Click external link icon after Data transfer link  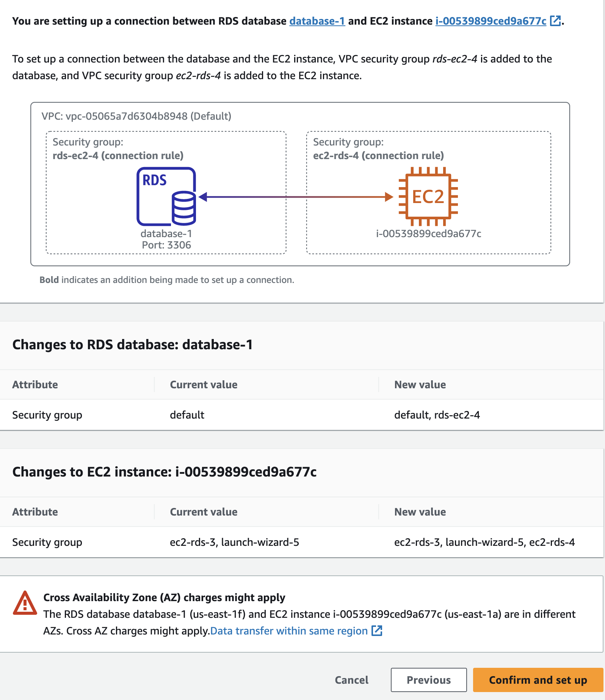[x=377, y=631]
